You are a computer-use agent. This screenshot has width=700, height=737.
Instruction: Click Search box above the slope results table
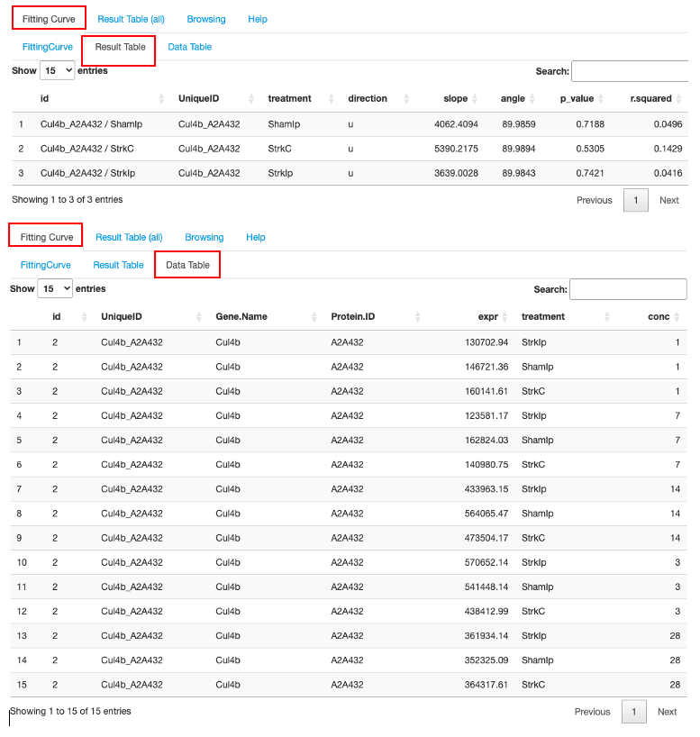[x=630, y=71]
